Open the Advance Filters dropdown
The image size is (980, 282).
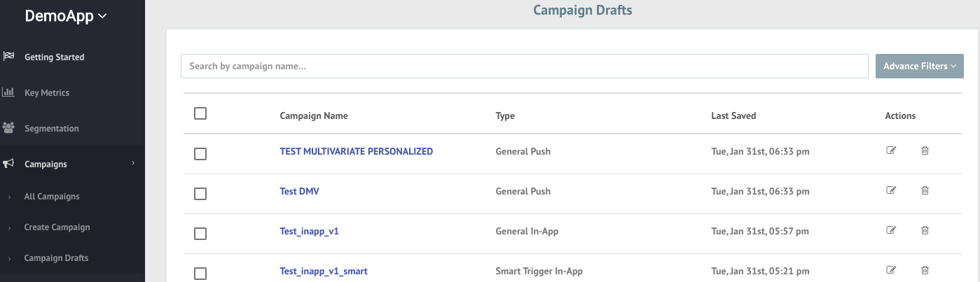click(920, 66)
